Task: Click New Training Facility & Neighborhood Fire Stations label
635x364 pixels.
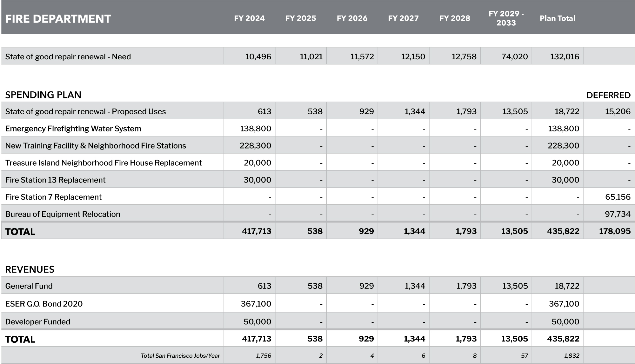Action: point(96,146)
